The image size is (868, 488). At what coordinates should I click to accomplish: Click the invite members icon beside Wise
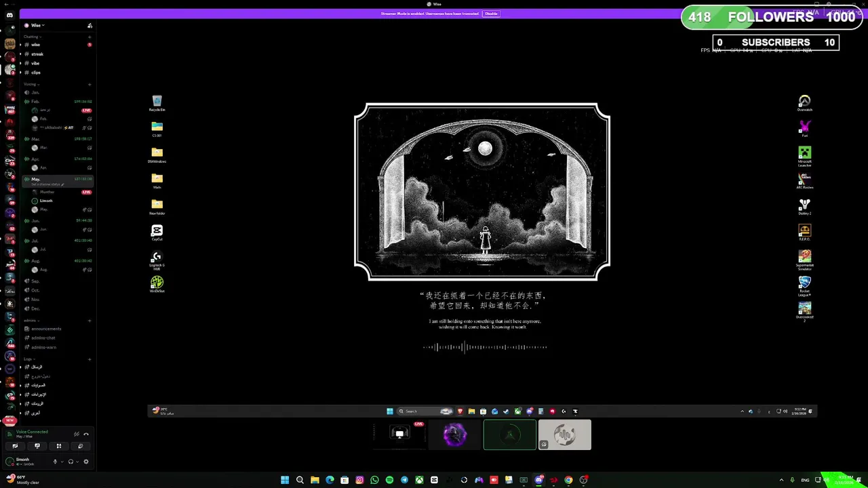coord(90,26)
